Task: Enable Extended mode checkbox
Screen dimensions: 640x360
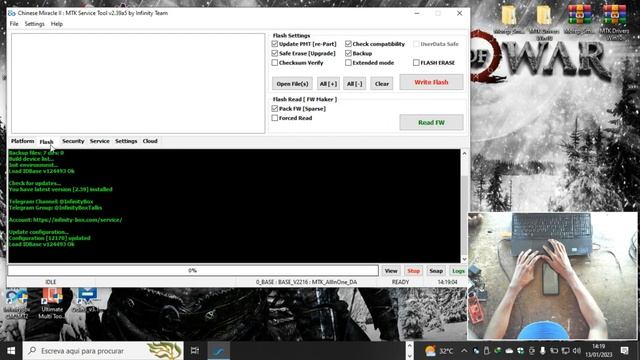Action: [x=348, y=62]
